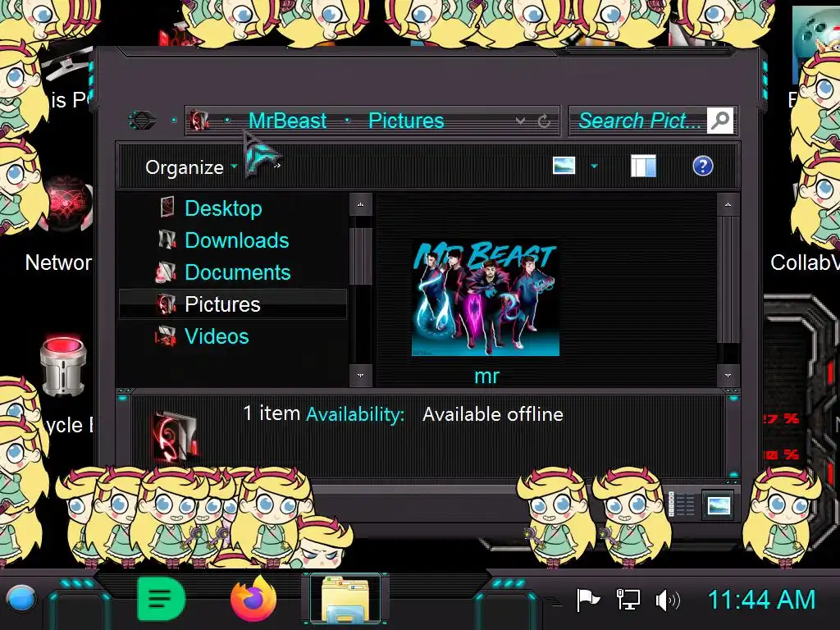This screenshot has height=630, width=840.
Task: Click navigation pane scroll up arrow
Action: point(361,204)
